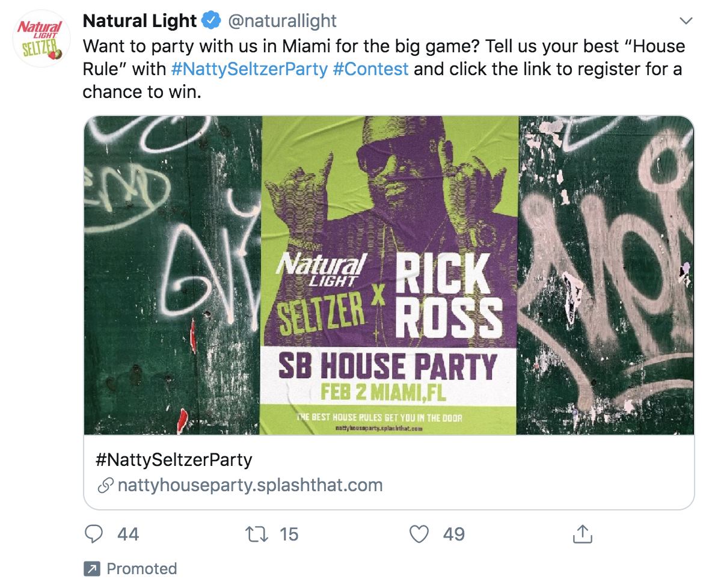Click the share upload icon
The height and width of the screenshot is (588, 712).
583,534
